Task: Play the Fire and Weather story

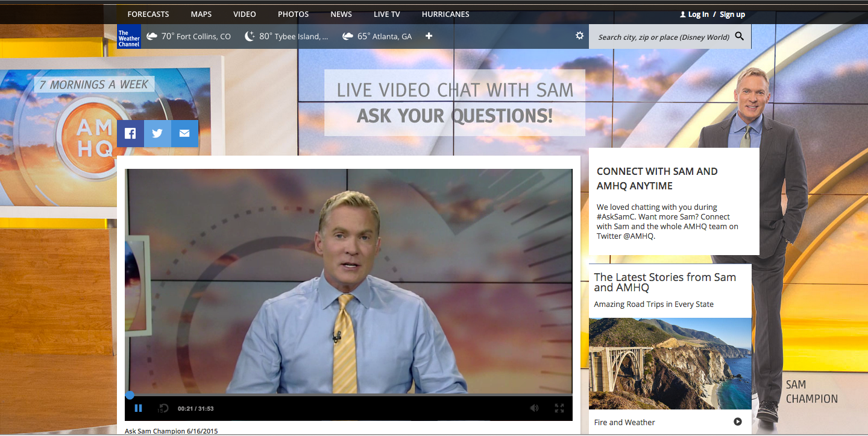Action: click(x=738, y=422)
